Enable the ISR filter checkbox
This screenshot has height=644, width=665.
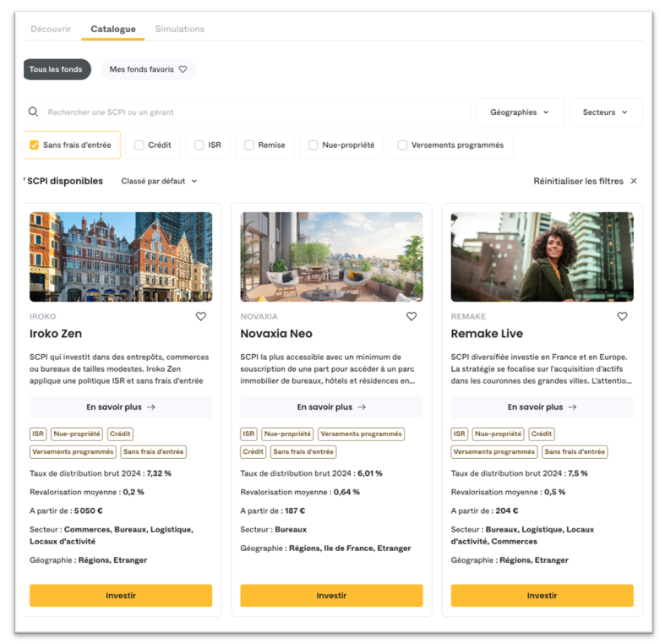click(x=199, y=145)
